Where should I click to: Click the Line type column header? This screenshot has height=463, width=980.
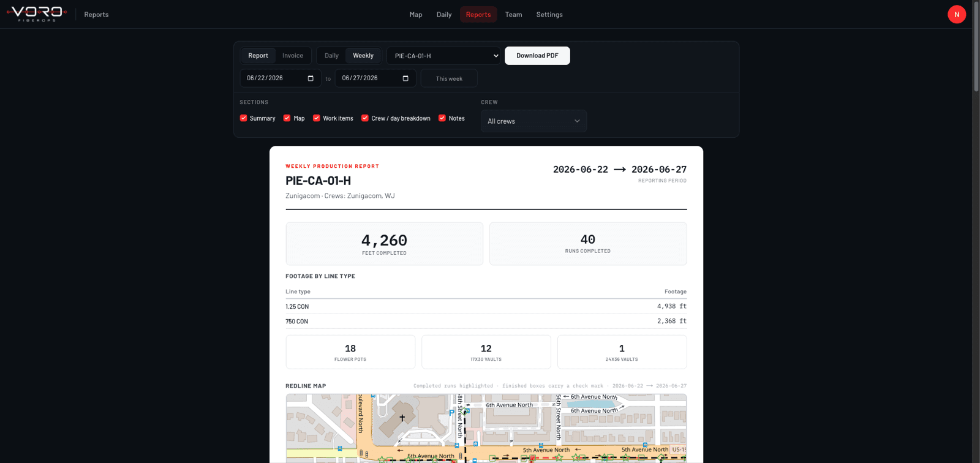tap(298, 292)
